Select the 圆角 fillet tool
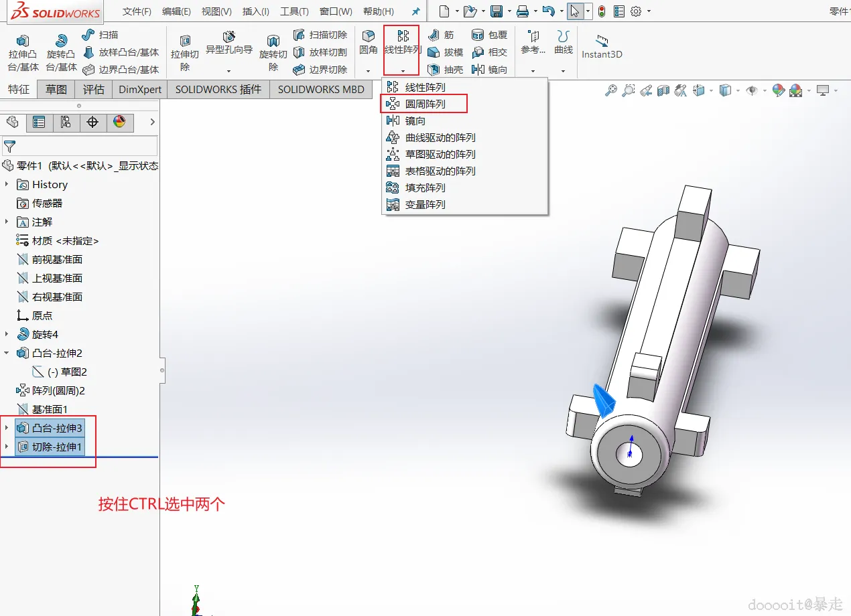This screenshot has width=851, height=616. pyautogui.click(x=368, y=43)
